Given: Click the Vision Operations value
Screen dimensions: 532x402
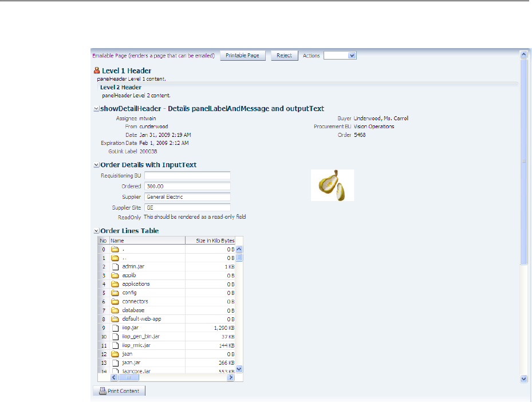Looking at the screenshot, I should click(x=374, y=127).
